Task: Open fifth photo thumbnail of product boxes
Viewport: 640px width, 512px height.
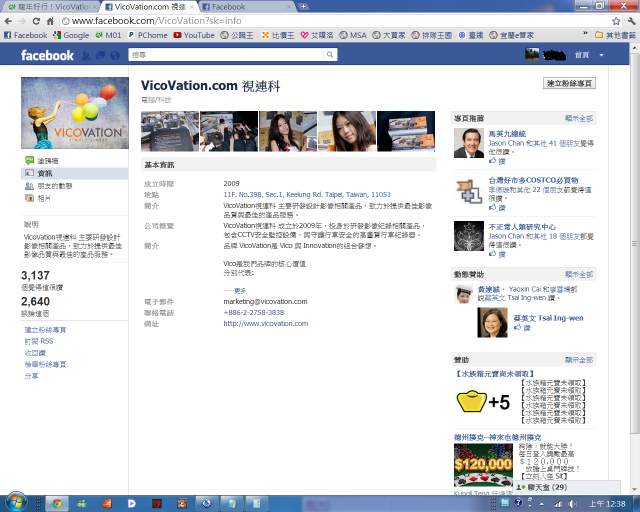Action: [406, 131]
